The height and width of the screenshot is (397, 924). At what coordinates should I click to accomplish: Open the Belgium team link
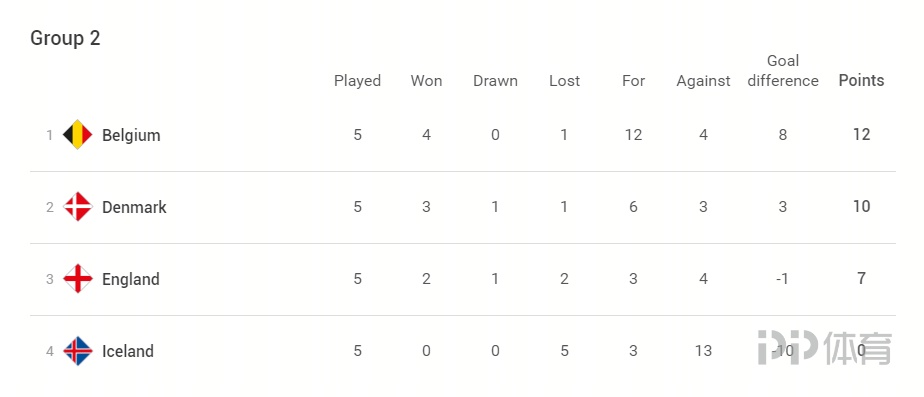click(x=131, y=135)
